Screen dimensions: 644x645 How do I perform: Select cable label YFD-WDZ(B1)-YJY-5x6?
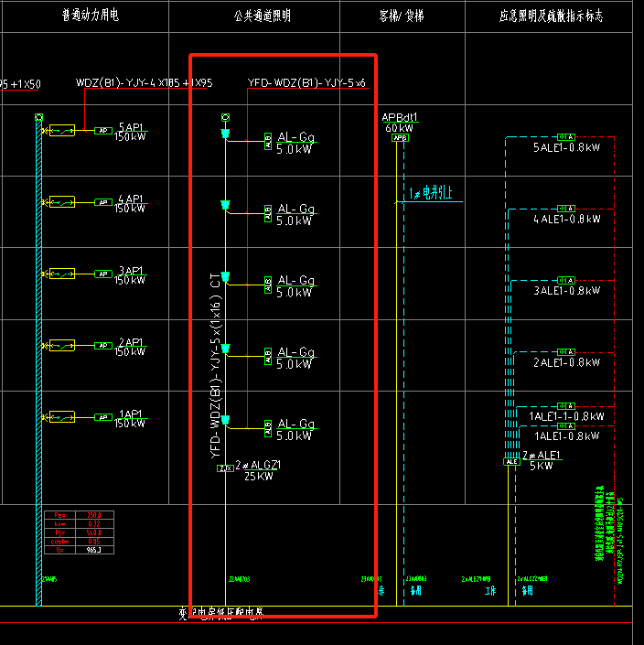[306, 82]
